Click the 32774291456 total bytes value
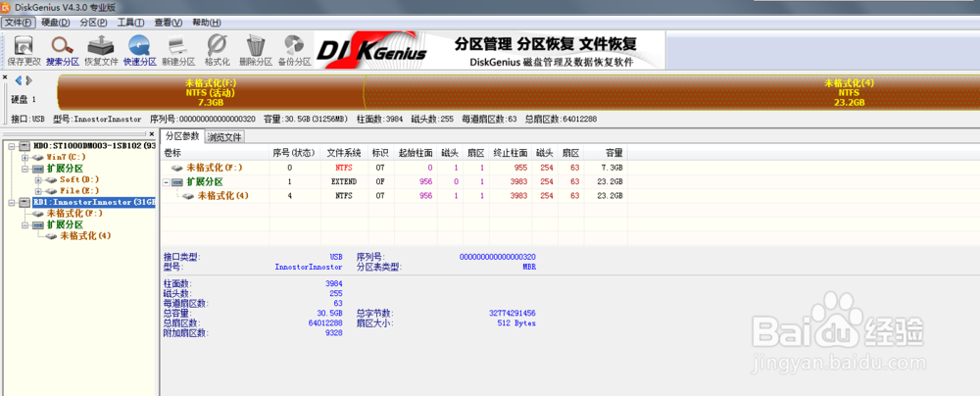 (x=513, y=313)
